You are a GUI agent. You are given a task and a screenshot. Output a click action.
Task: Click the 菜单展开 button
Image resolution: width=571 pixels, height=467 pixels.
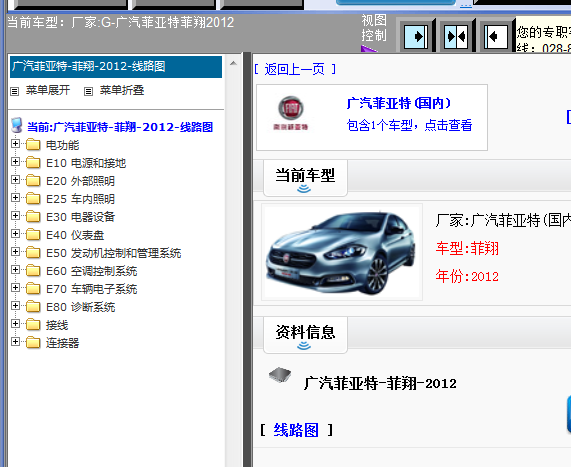click(x=48, y=90)
